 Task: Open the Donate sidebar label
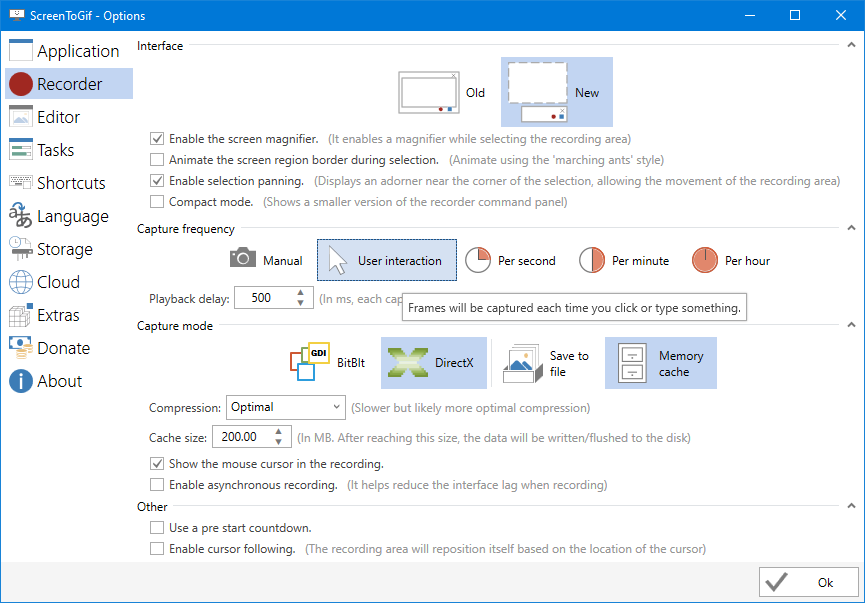[x=63, y=348]
